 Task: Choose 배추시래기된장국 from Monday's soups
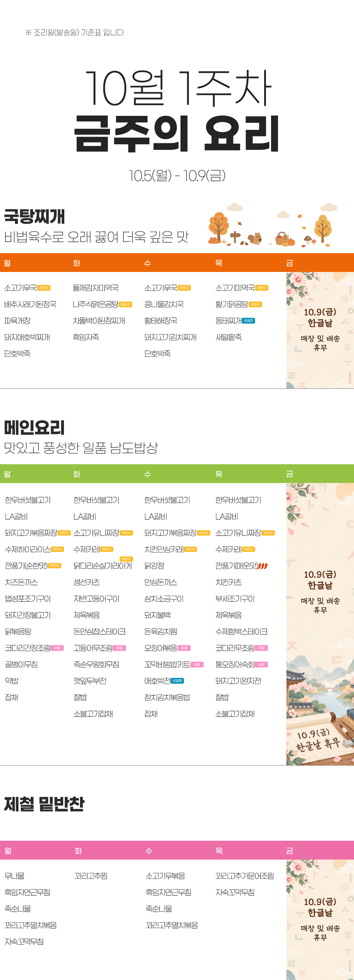coord(30,304)
